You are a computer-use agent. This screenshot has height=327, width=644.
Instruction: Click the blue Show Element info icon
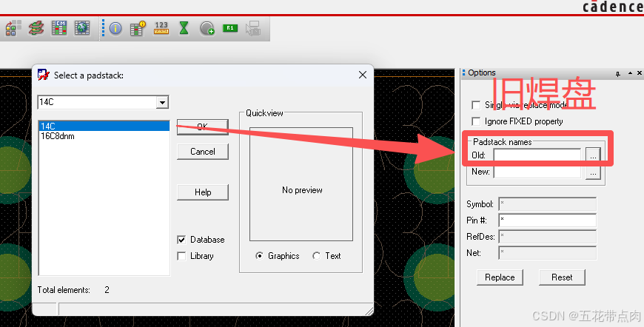[115, 28]
